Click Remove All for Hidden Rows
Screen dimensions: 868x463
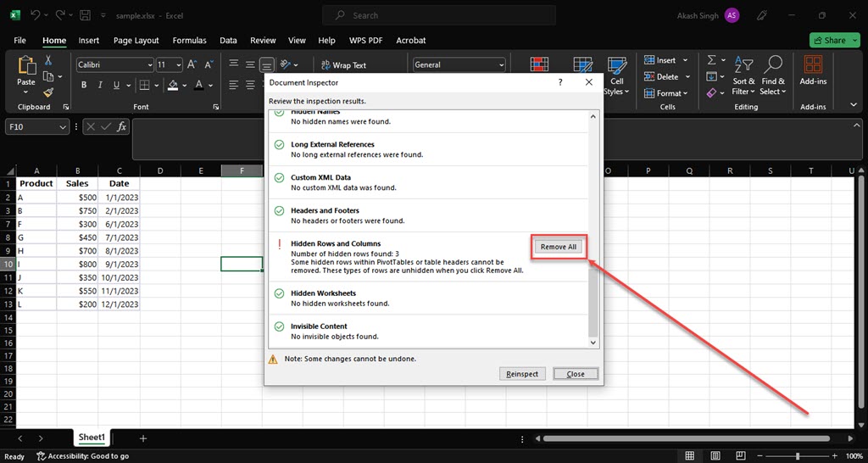pos(559,247)
